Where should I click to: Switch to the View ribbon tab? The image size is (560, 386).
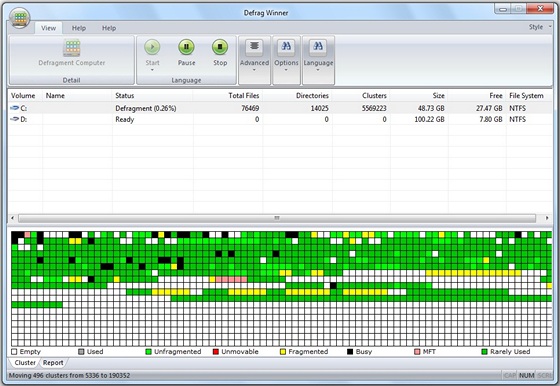[48, 28]
